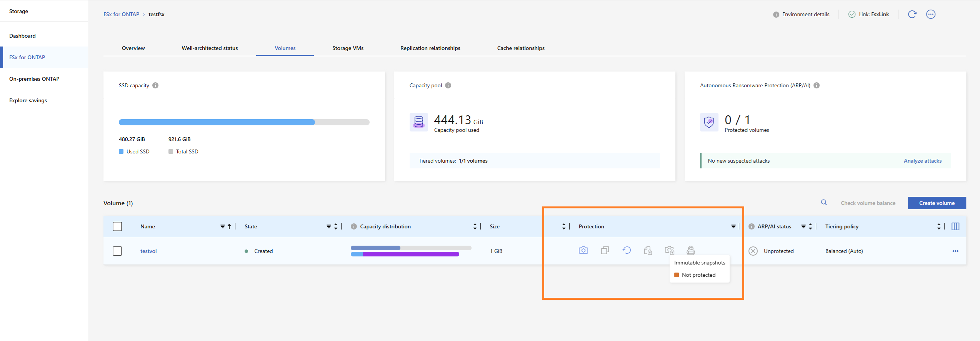Click the SSD capacity usage bar

pos(244,122)
